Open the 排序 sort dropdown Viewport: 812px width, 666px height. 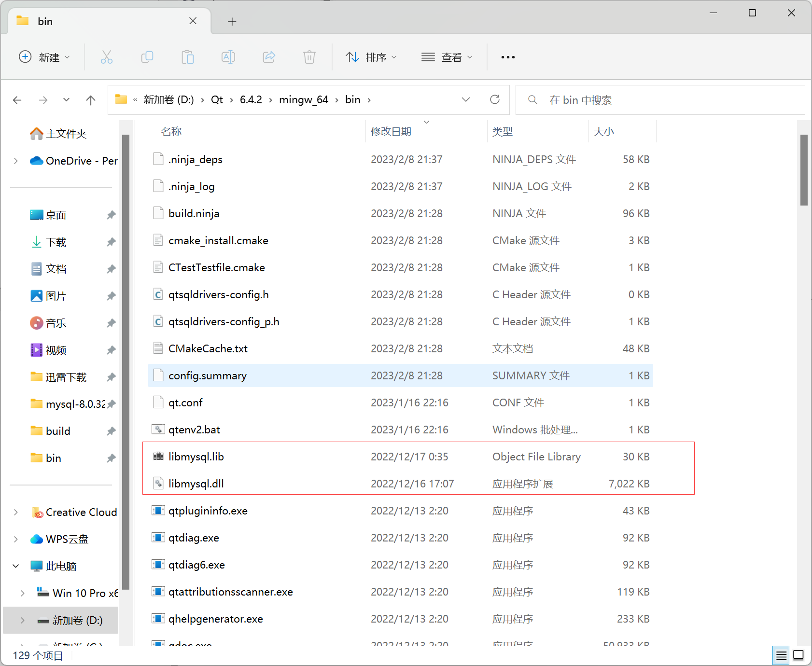pos(371,57)
